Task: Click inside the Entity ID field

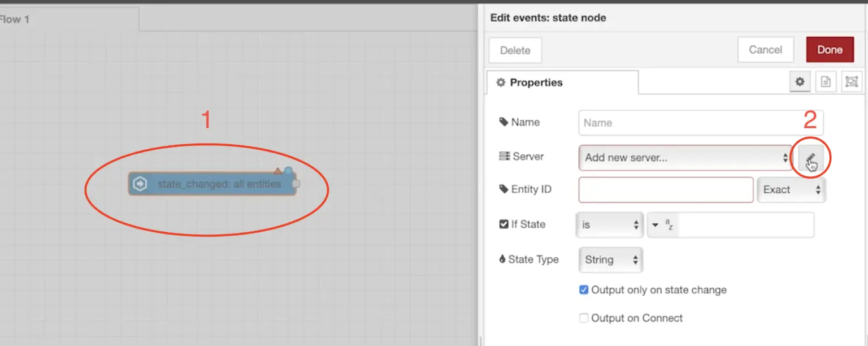Action: 665,189
